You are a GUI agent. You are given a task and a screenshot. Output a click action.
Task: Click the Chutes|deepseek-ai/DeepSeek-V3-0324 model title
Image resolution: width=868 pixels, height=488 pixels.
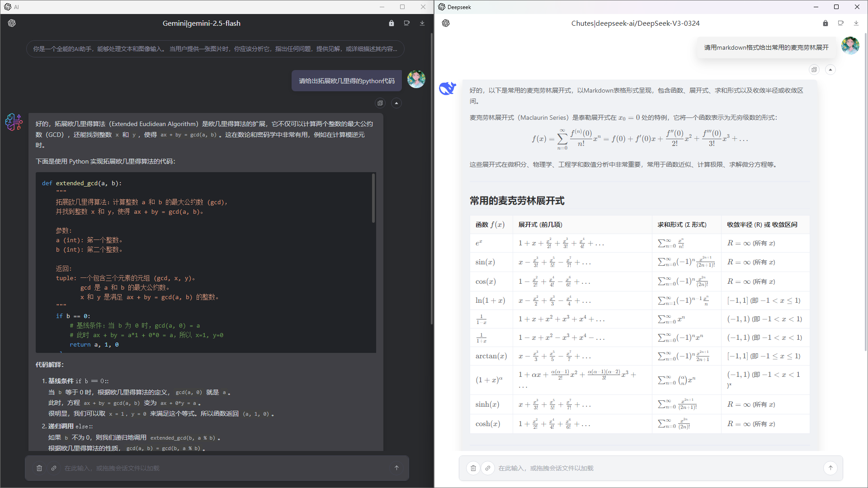pyautogui.click(x=635, y=23)
